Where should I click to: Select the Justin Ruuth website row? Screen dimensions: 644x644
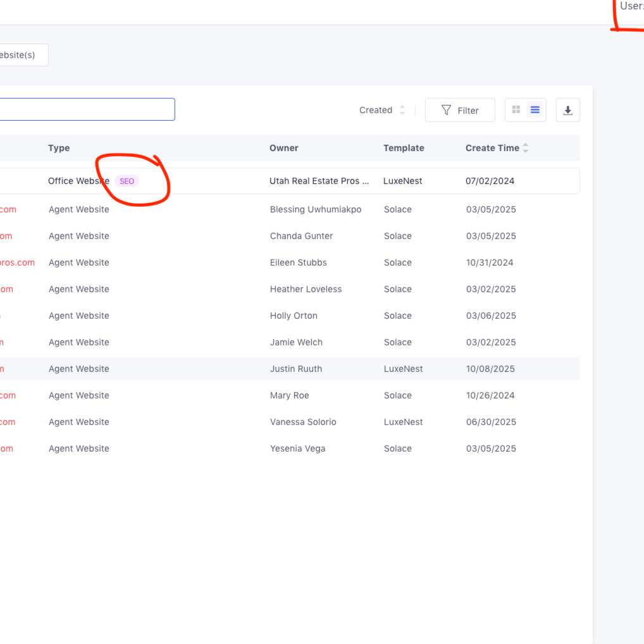coord(296,369)
